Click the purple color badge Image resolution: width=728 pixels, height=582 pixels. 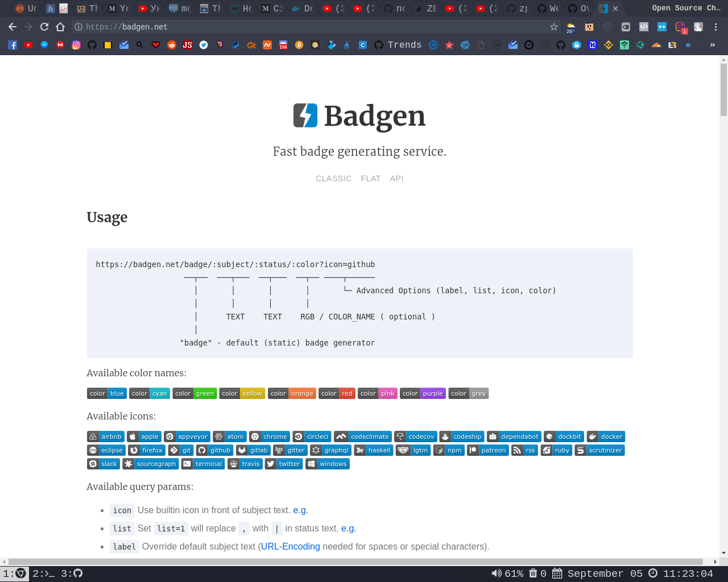tap(423, 393)
